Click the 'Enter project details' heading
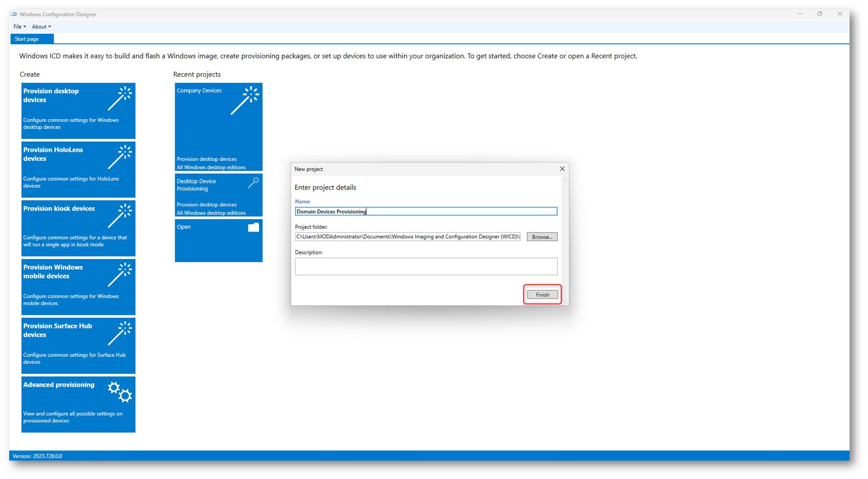868x479 pixels. click(325, 187)
